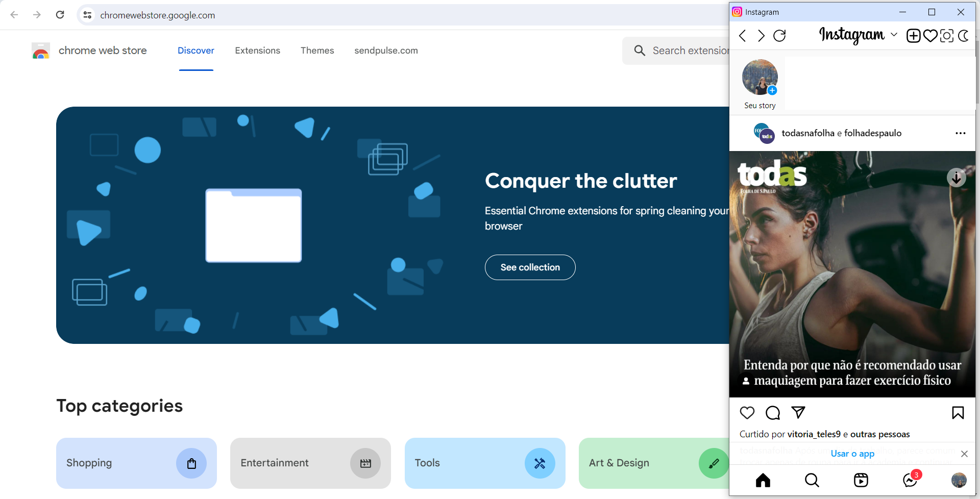View site information icon in address bar

(88, 15)
